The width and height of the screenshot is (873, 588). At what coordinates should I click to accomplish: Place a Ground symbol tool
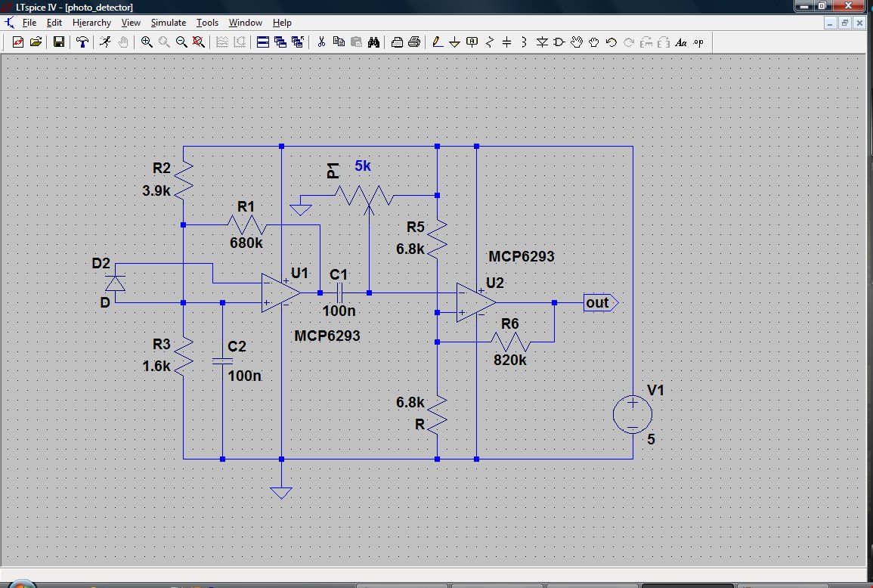coord(455,42)
